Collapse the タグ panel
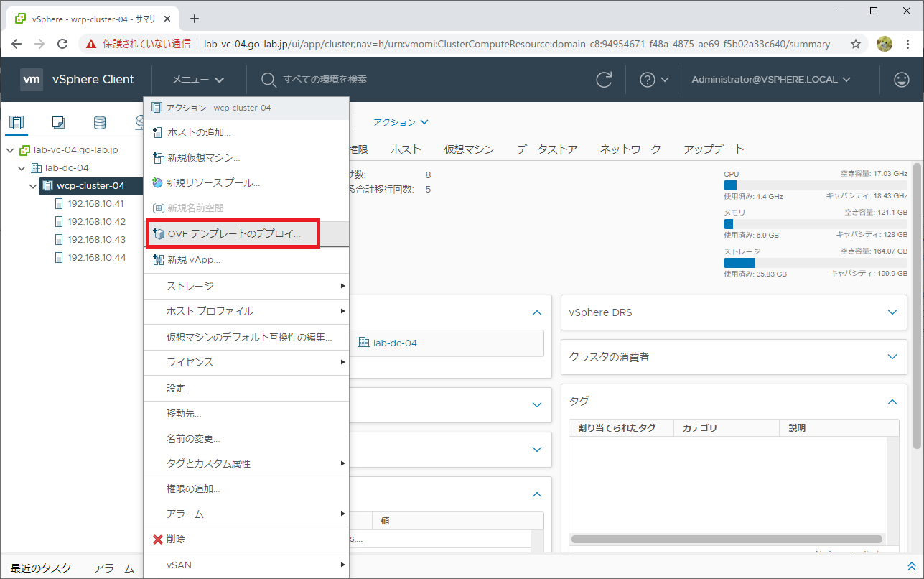The width and height of the screenshot is (924, 579). click(892, 402)
